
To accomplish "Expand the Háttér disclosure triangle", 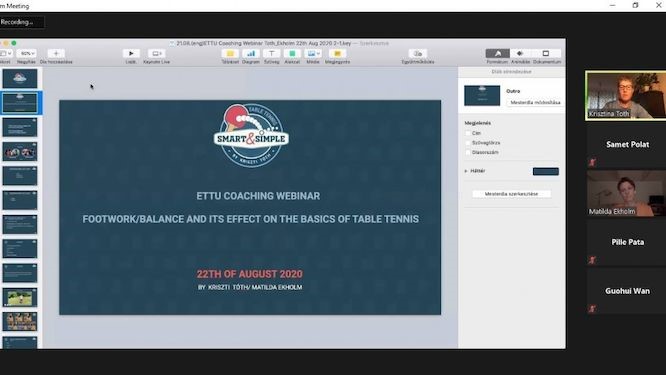I will 466,171.
